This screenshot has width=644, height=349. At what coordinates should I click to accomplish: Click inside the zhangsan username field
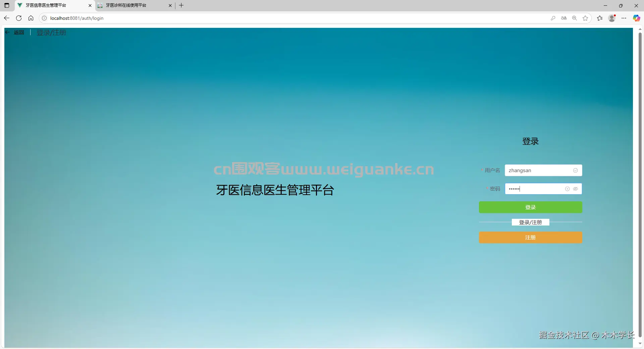pos(537,170)
